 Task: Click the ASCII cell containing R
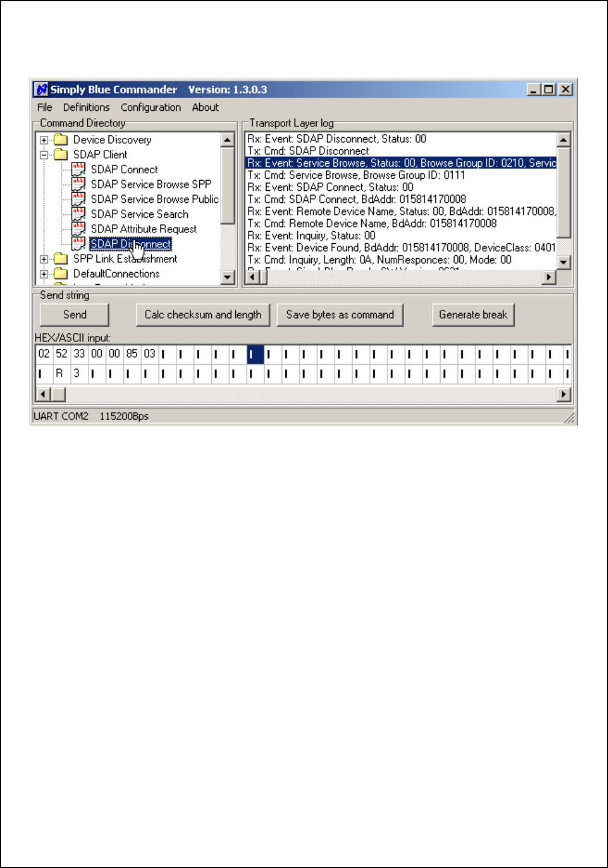click(x=60, y=374)
